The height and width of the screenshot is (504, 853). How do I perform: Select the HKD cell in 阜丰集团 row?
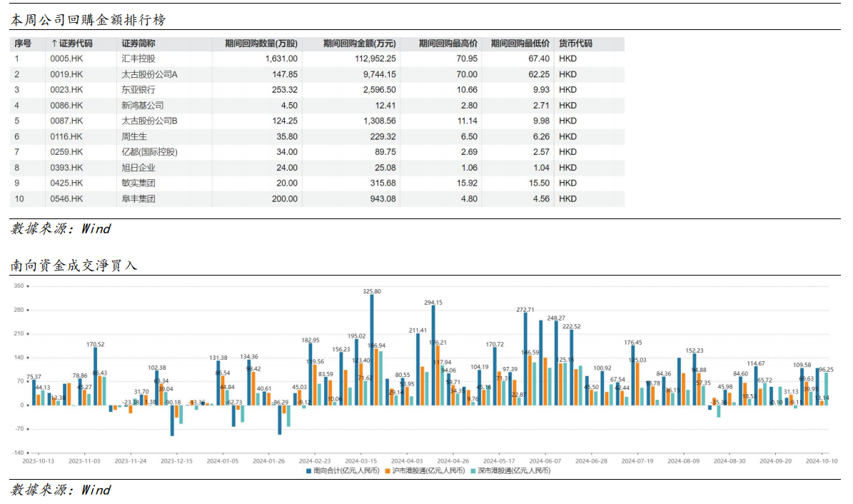coord(567,198)
